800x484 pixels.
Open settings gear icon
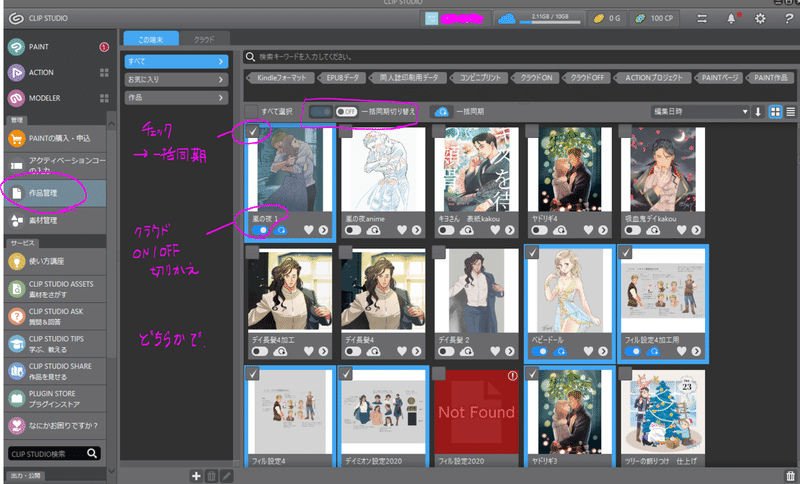pyautogui.click(x=760, y=18)
